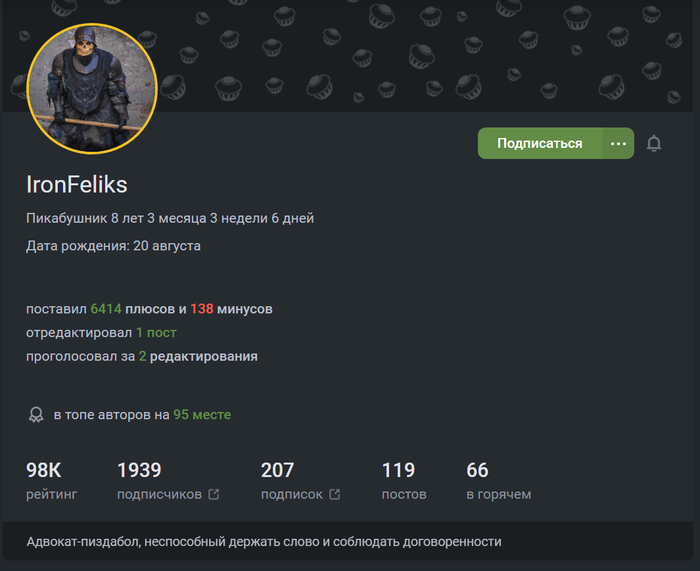
Task: Click the Подписаться subscribe button
Action: click(x=540, y=143)
